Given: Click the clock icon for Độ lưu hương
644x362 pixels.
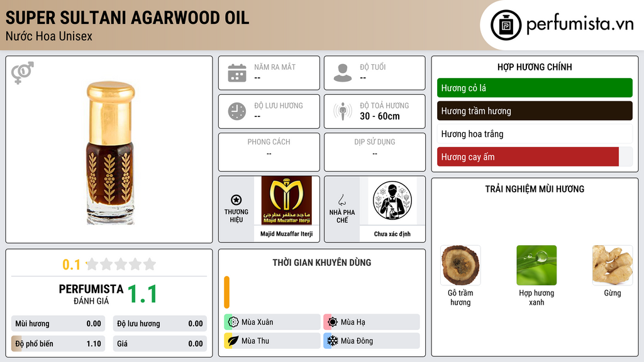Looking at the screenshot, I should pos(237,111).
